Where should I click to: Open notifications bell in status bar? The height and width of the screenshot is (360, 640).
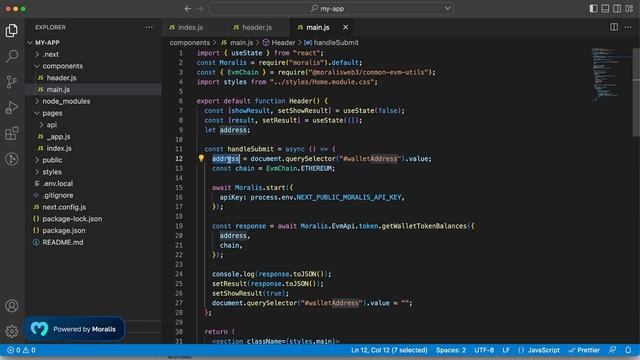pos(628,350)
